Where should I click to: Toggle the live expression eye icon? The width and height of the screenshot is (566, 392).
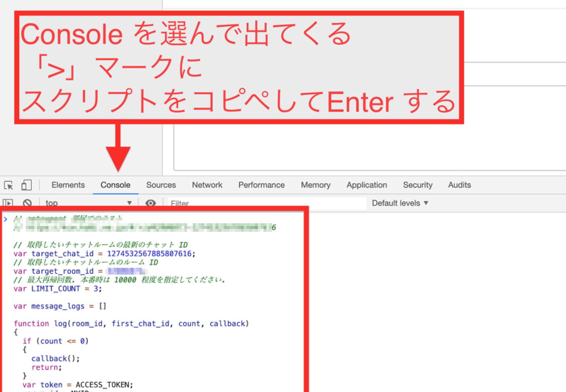click(151, 203)
